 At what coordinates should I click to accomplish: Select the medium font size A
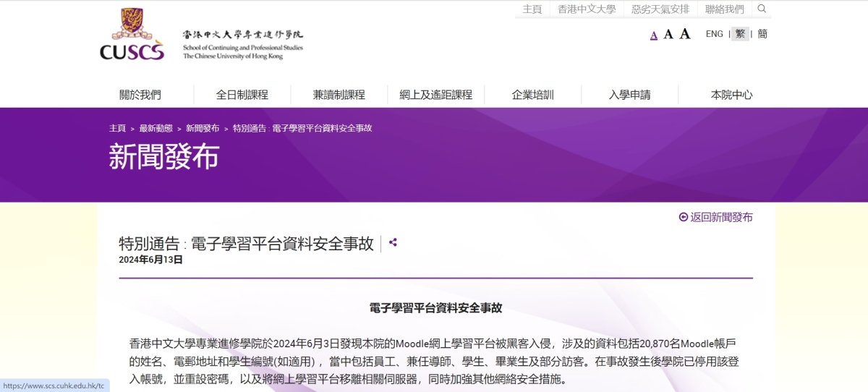(668, 34)
